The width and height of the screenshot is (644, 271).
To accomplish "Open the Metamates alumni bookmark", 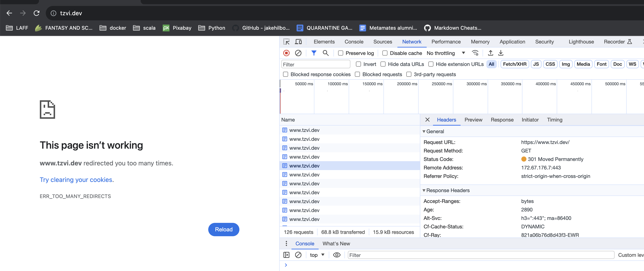I will [388, 28].
